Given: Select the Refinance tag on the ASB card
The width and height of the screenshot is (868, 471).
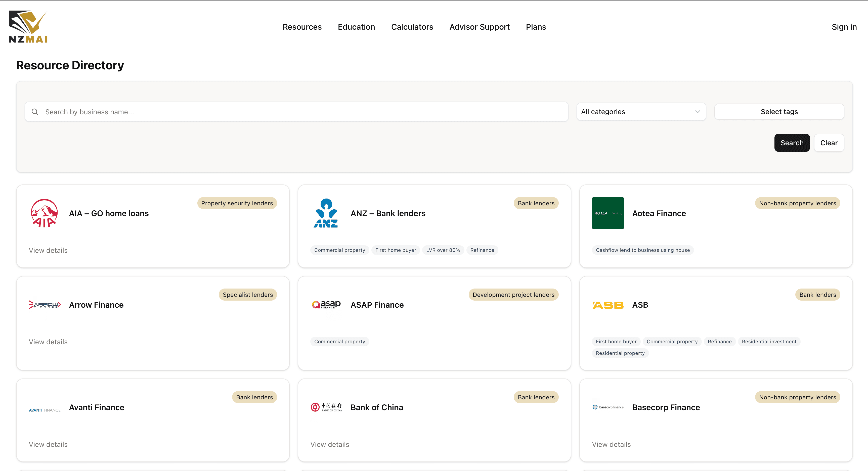Looking at the screenshot, I should (x=719, y=341).
